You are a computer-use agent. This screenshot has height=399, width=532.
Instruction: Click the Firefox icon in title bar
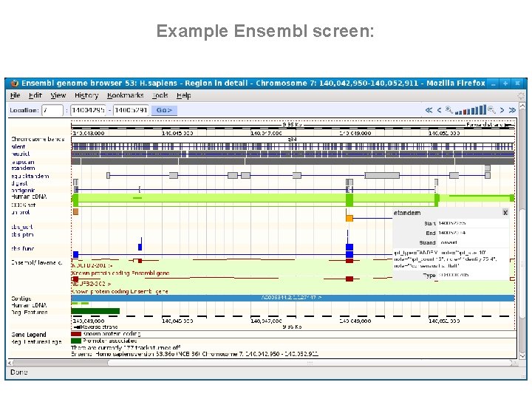(14, 83)
